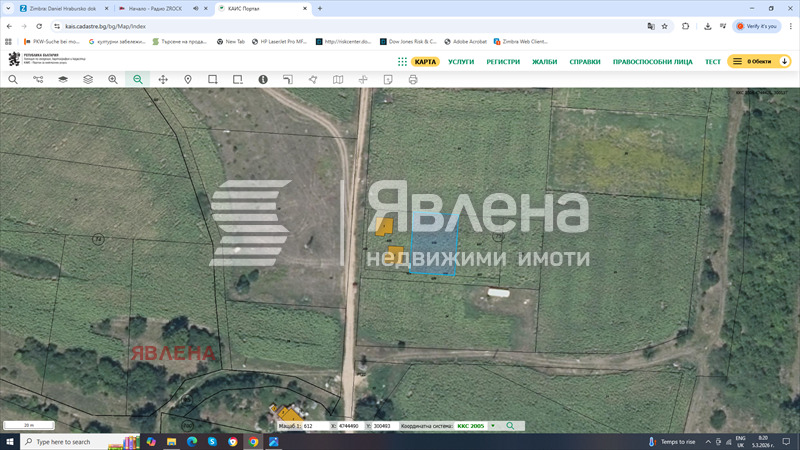Mute the Радио ZROCK tab audio
Image resolution: width=800 pixels, height=450 pixels.
195,9
